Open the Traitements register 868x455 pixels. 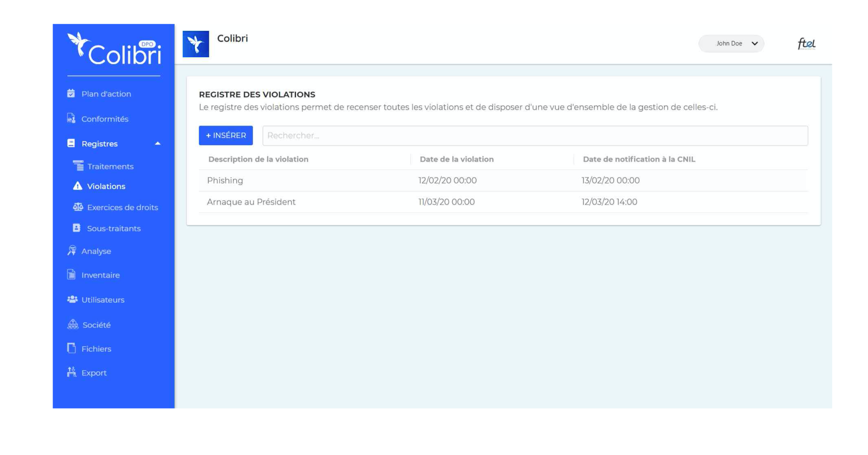point(110,166)
